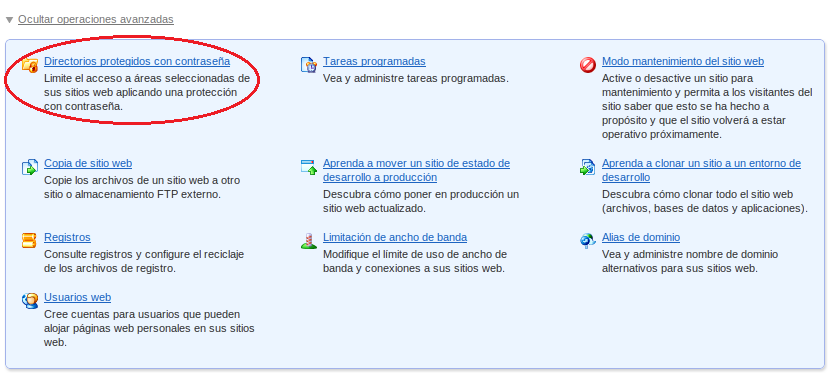Click the Alias de dominio globe icon

point(588,241)
